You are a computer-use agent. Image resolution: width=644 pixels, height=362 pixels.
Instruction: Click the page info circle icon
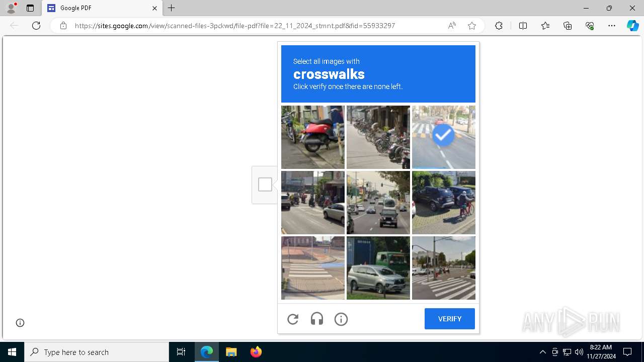(20, 323)
